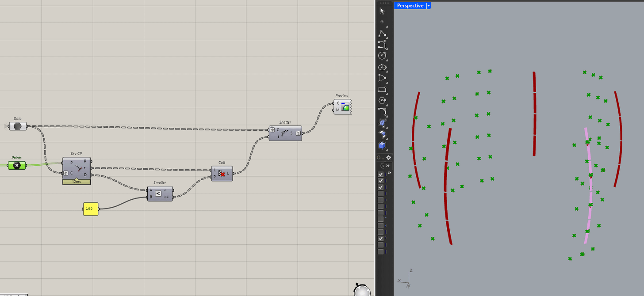Click the Perspective viewport tab label
This screenshot has width=644, height=296.
[x=410, y=6]
